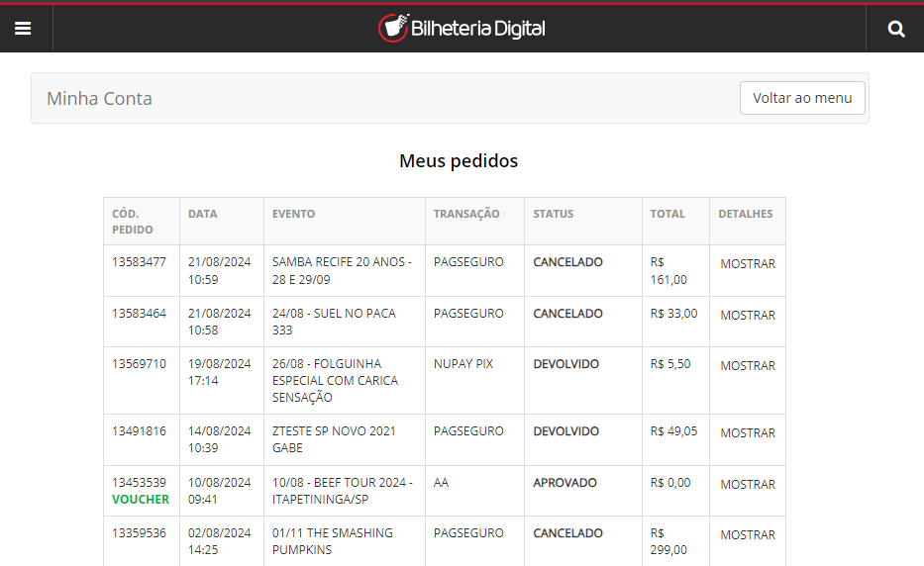The image size is (924, 566).
Task: Click the APROVADO status
Action: point(565,482)
